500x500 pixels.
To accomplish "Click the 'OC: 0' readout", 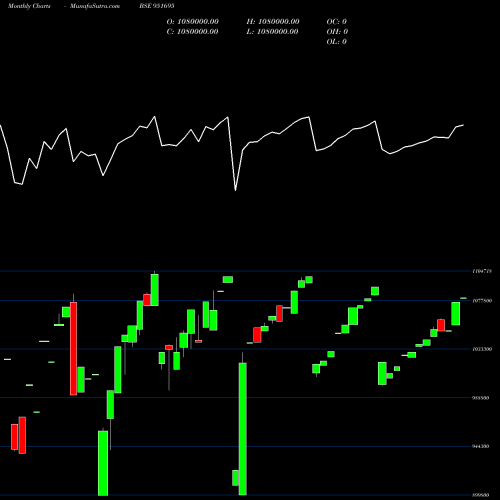I will pyautogui.click(x=337, y=22).
